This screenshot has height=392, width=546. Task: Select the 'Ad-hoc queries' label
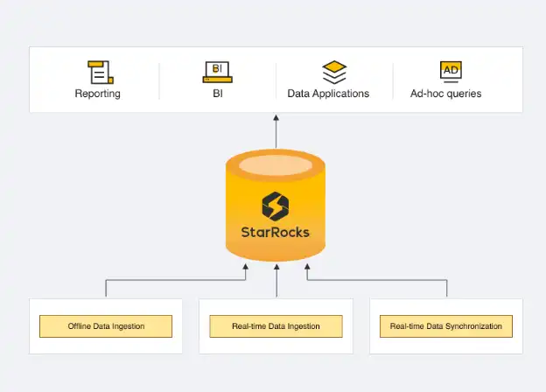tap(445, 94)
